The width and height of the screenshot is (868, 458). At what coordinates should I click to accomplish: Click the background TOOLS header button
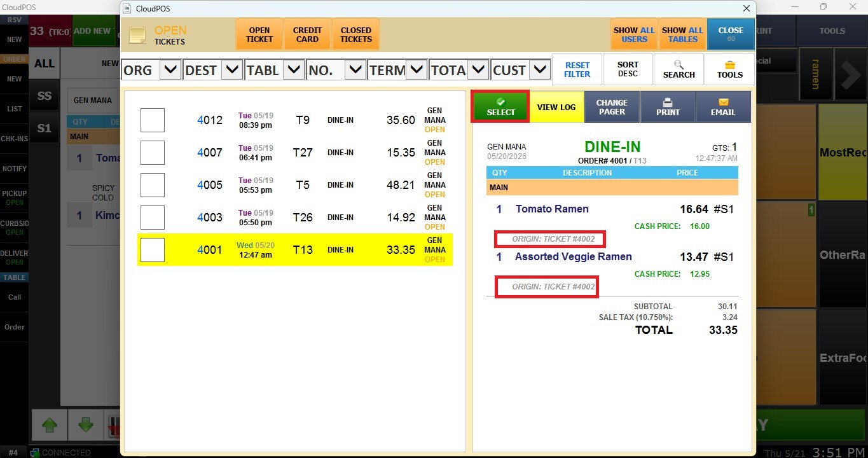point(832,31)
